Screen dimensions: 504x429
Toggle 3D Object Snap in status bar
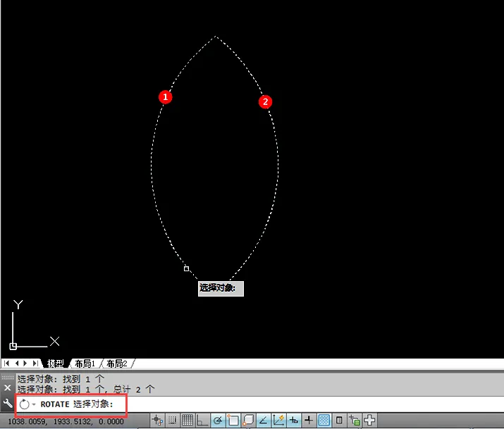click(x=248, y=420)
